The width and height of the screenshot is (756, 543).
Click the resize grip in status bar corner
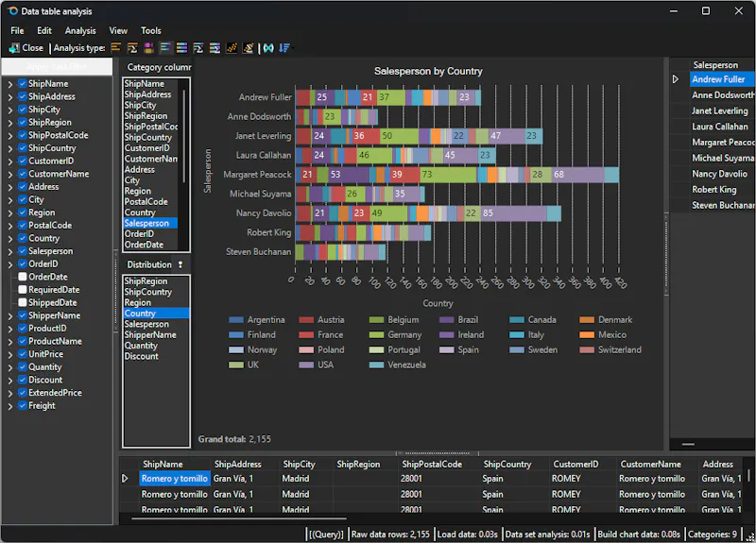749,537
